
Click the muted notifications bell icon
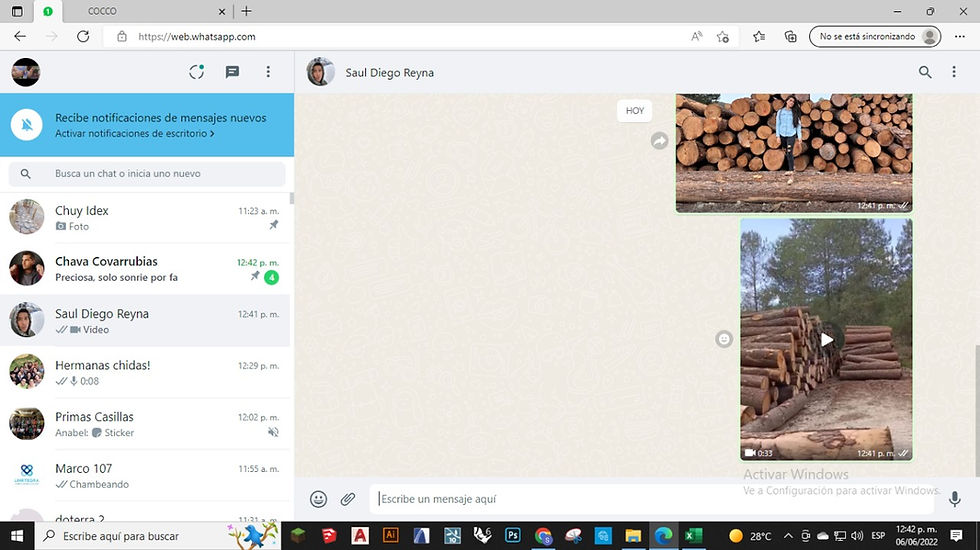click(27, 124)
